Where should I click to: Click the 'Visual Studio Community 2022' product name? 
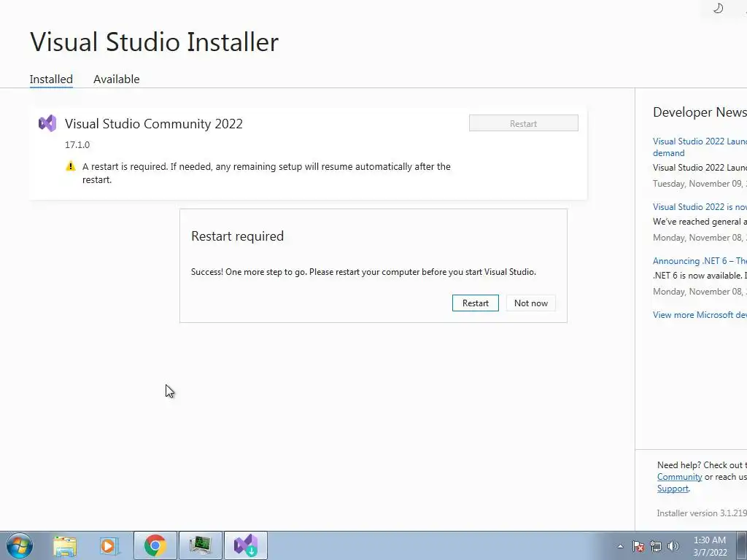pos(154,124)
